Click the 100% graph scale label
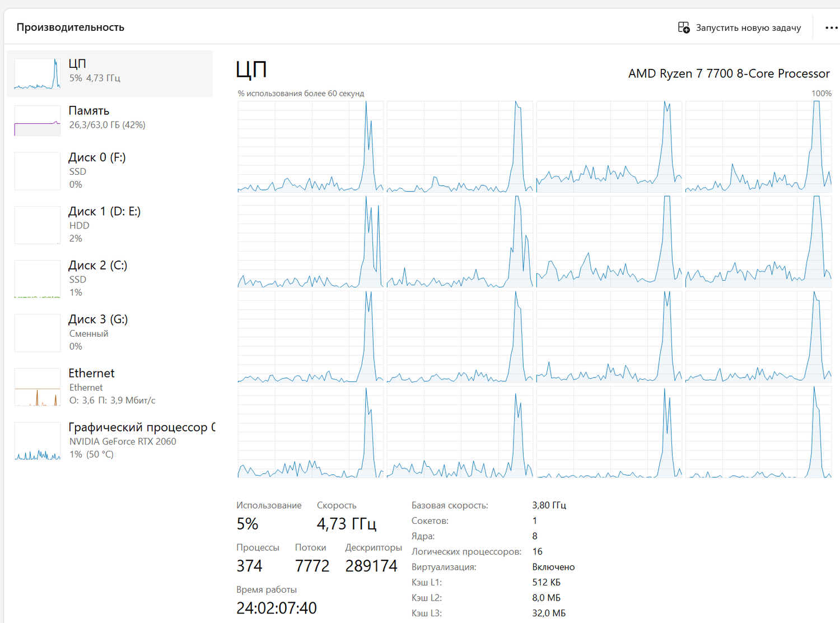The width and height of the screenshot is (840, 623). tap(822, 94)
